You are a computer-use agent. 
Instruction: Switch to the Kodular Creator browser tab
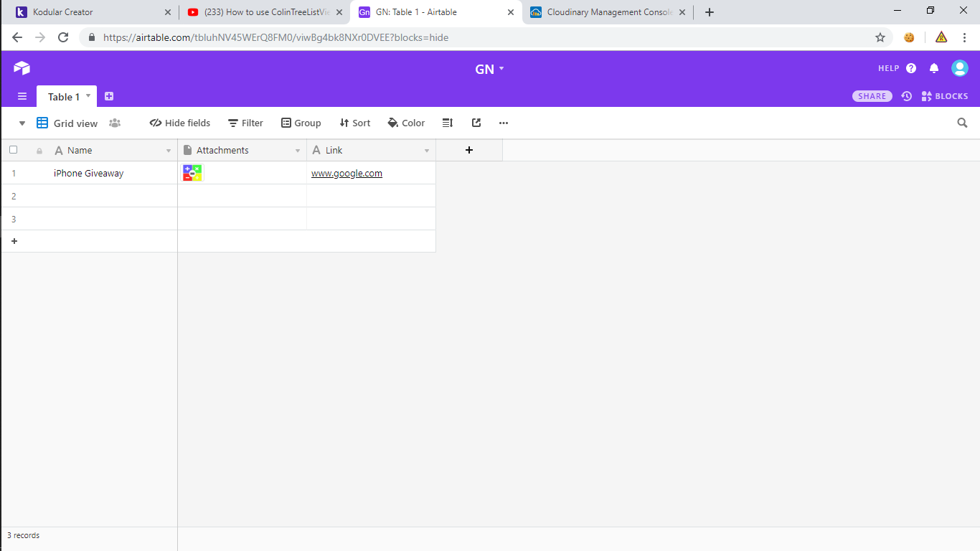pyautogui.click(x=90, y=12)
